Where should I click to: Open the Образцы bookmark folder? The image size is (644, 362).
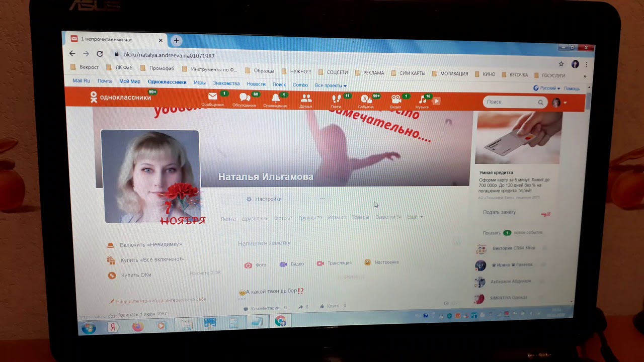(260, 71)
